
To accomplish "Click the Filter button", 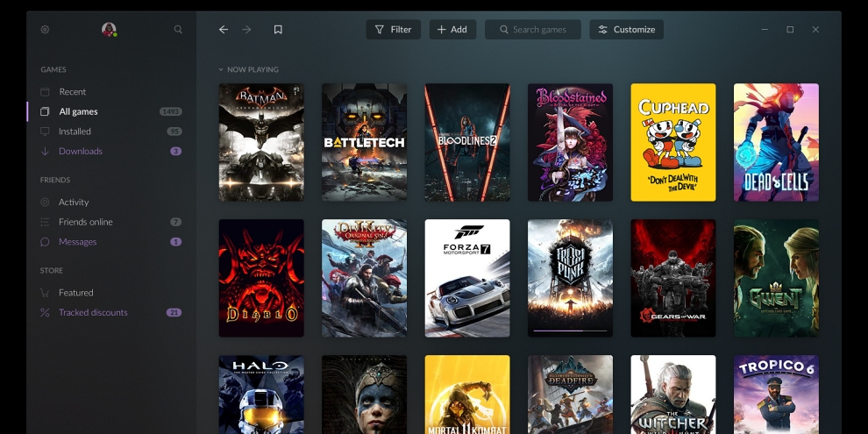I will tap(393, 29).
